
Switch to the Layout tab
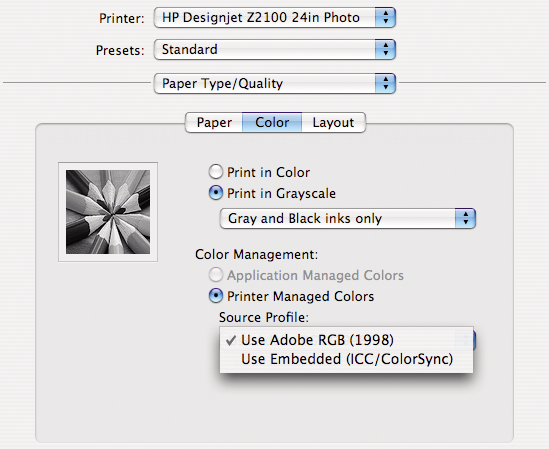333,122
